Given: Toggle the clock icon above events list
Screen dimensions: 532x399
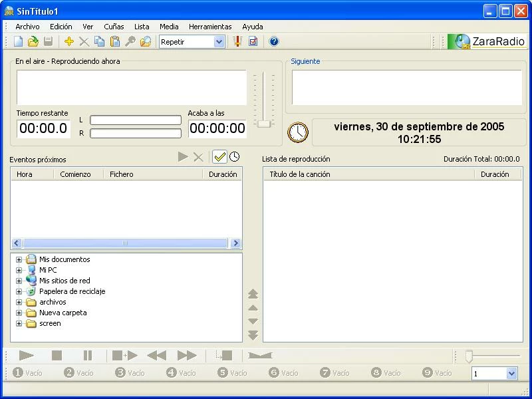Looking at the screenshot, I should (235, 157).
